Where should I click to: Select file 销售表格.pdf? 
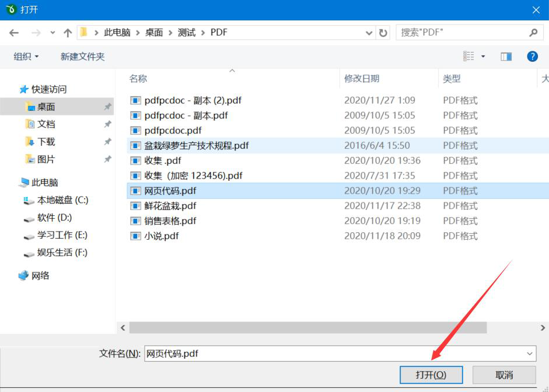[x=170, y=221]
